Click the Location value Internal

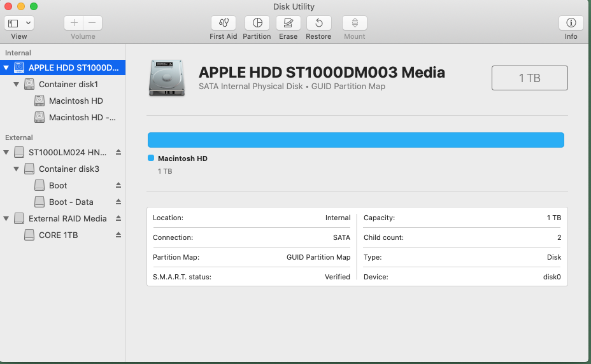[x=338, y=218]
